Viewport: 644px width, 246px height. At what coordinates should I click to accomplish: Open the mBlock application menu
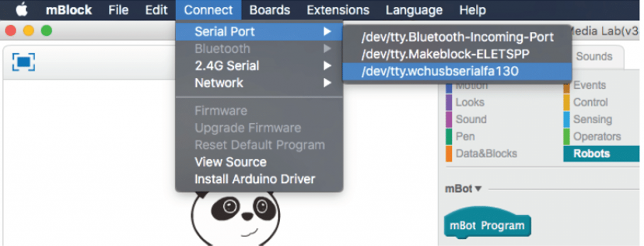69,10
